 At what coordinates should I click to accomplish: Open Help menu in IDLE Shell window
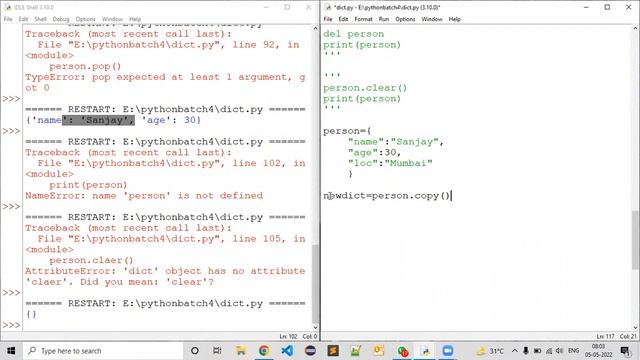135,19
